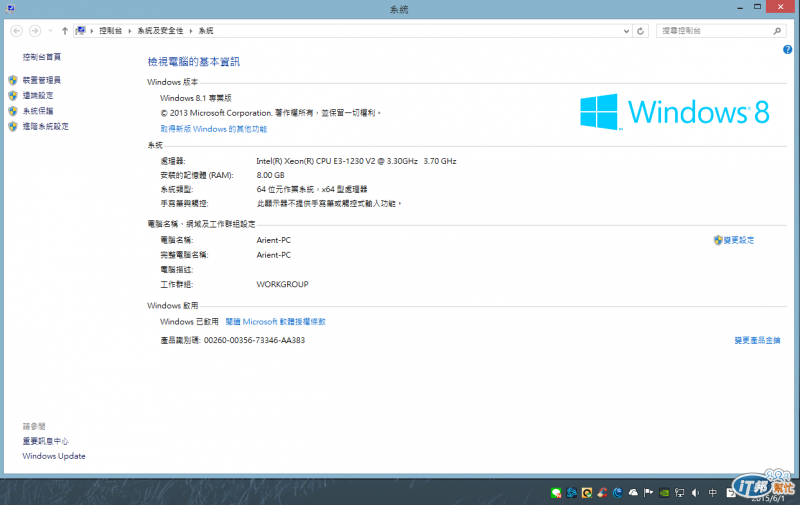Click the system icon in title bar
Screen dimensions: 800x505
coord(11,8)
